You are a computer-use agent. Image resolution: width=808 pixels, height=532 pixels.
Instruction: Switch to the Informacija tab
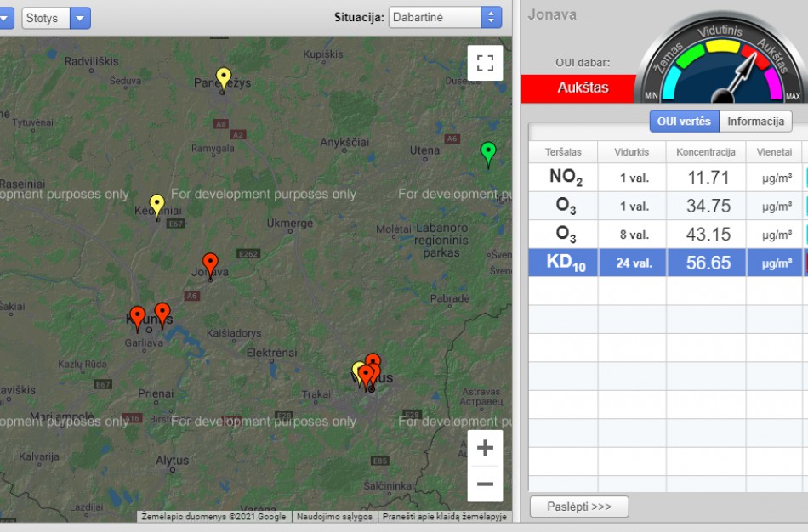755,122
